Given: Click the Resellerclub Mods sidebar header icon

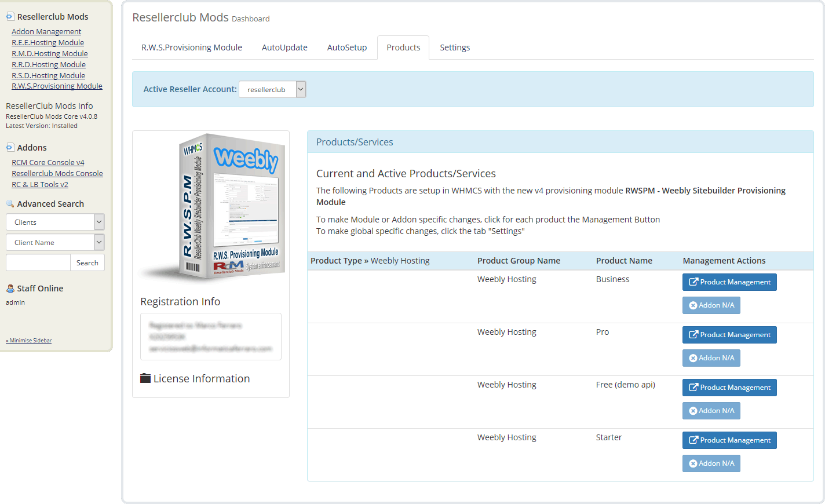Looking at the screenshot, I should point(10,16).
